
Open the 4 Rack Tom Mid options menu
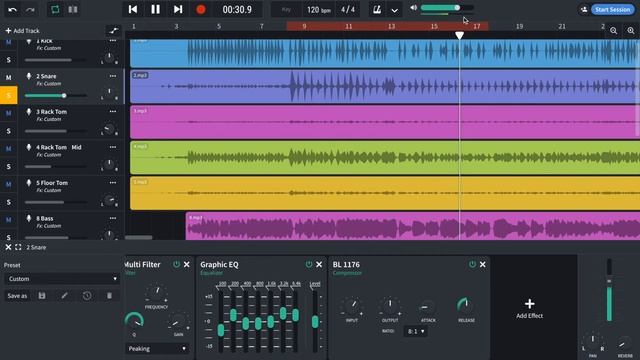coord(113,147)
